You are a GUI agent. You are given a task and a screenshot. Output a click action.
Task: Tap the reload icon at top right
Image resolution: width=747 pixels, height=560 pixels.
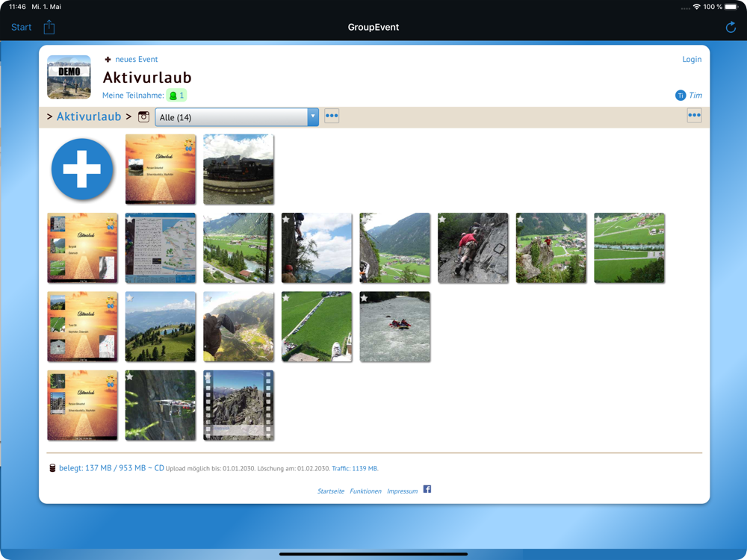(x=731, y=27)
